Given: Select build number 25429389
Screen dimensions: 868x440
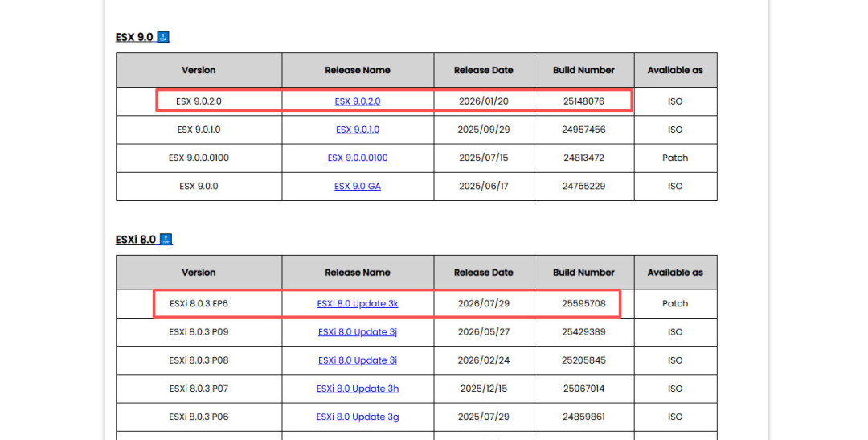Looking at the screenshot, I should [x=584, y=332].
